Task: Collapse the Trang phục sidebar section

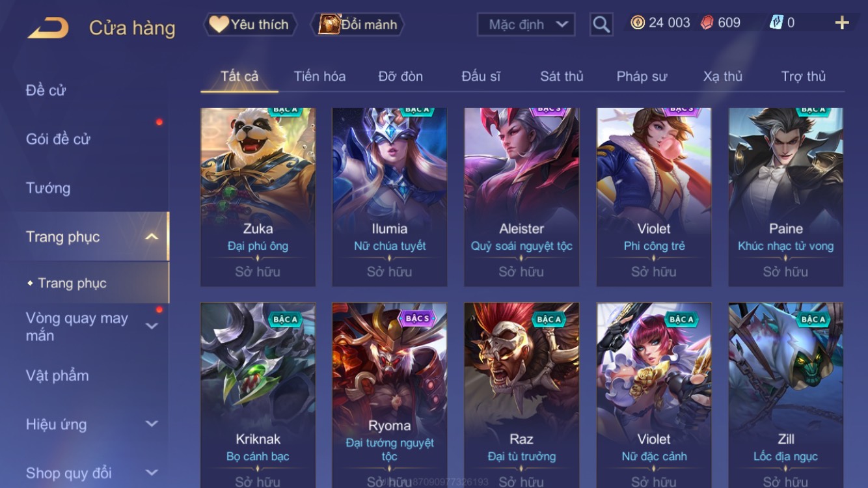Action: click(x=151, y=237)
